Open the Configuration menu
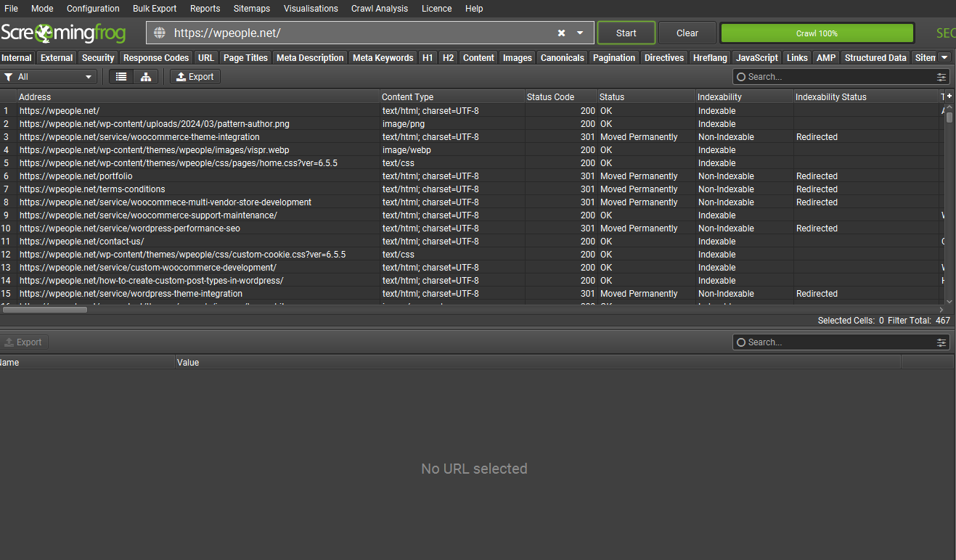Image resolution: width=956 pixels, height=560 pixels. pyautogui.click(x=93, y=9)
